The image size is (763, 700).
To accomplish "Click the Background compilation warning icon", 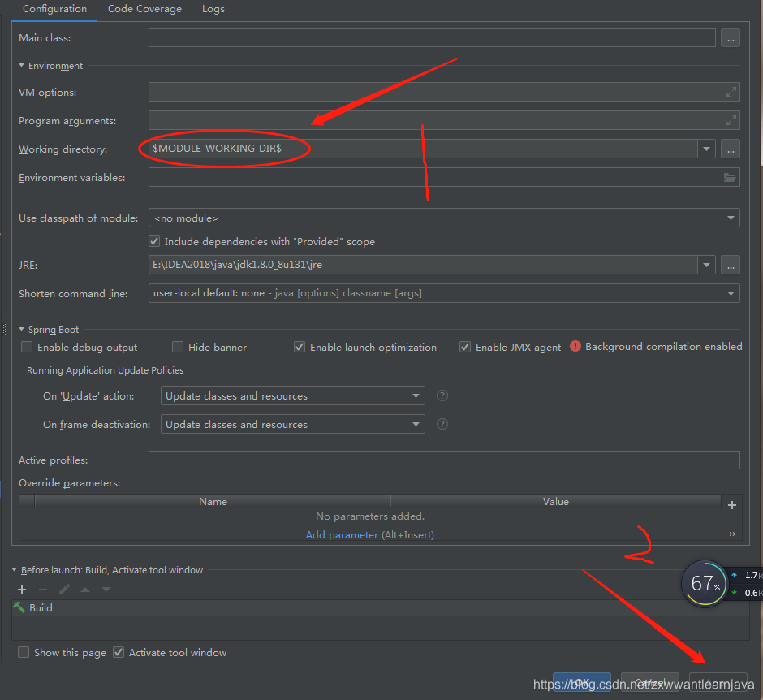I will click(575, 346).
